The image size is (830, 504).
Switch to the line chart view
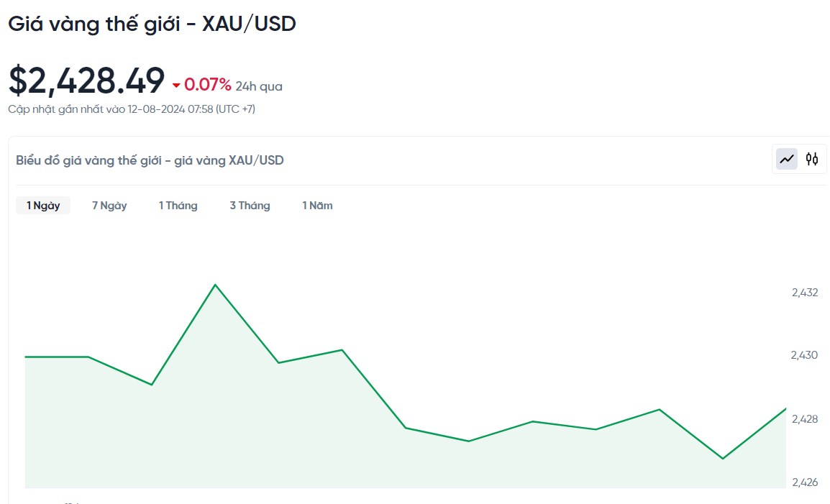click(x=787, y=159)
